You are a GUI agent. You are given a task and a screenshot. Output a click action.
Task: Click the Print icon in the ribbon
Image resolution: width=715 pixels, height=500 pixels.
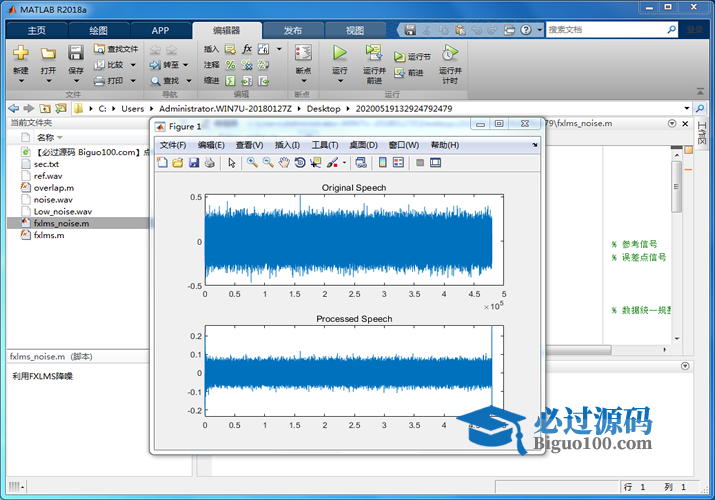99,81
